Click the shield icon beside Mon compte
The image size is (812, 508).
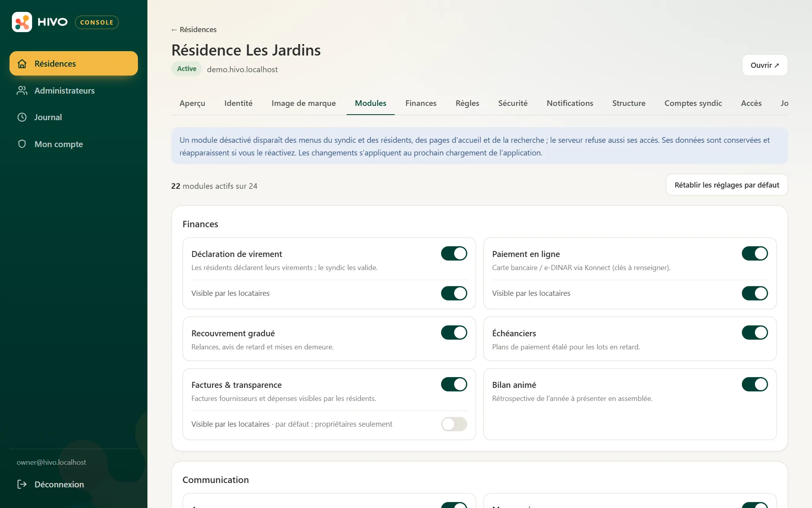coord(22,144)
